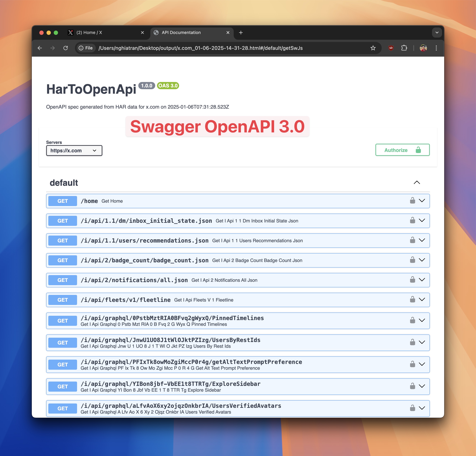Click lock icon on UsersVerifiedAvatars row

pyautogui.click(x=412, y=408)
